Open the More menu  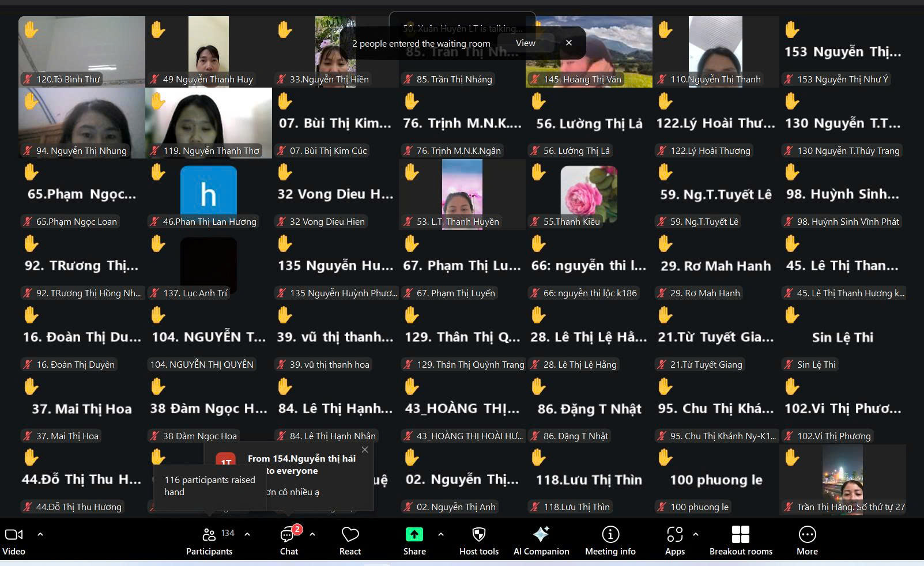pos(807,535)
